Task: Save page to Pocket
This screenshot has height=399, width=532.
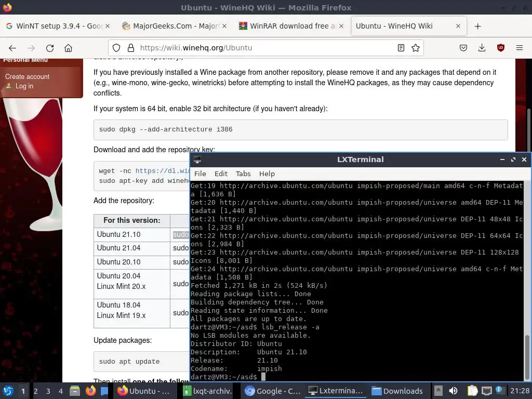Action: (463, 48)
